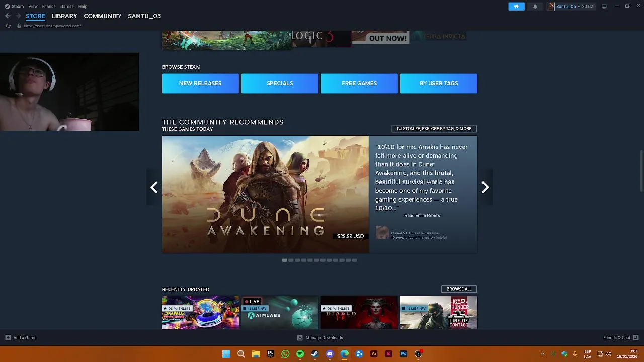Image resolution: width=644 pixels, height=362 pixels.
Task: Open Adobe Illustrator from taskbar
Action: [374, 354]
